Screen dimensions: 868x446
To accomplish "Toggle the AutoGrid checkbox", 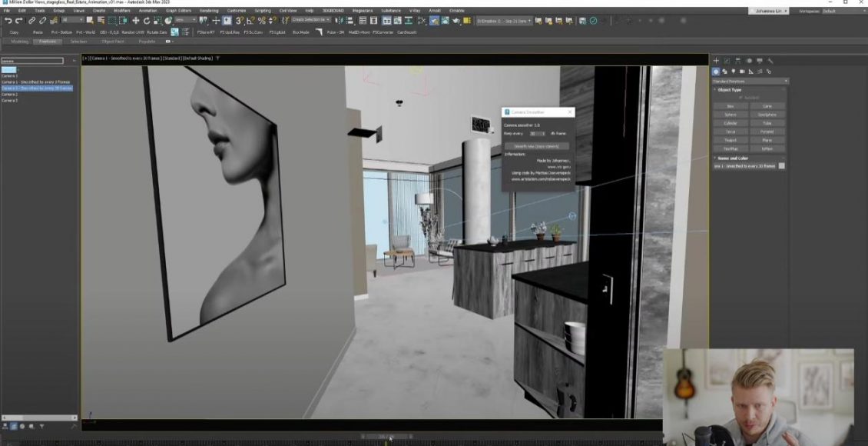I will point(739,98).
